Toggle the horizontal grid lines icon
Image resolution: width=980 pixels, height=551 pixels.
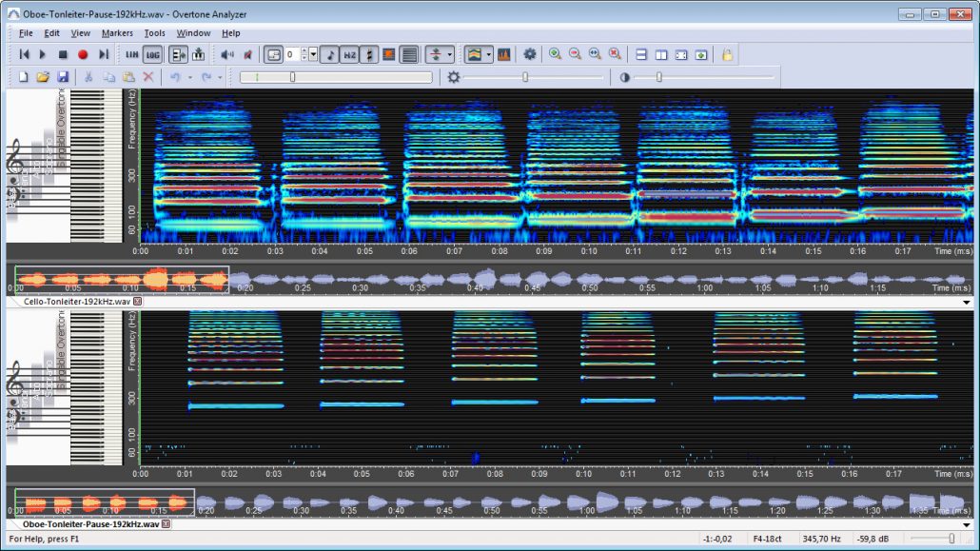(409, 54)
